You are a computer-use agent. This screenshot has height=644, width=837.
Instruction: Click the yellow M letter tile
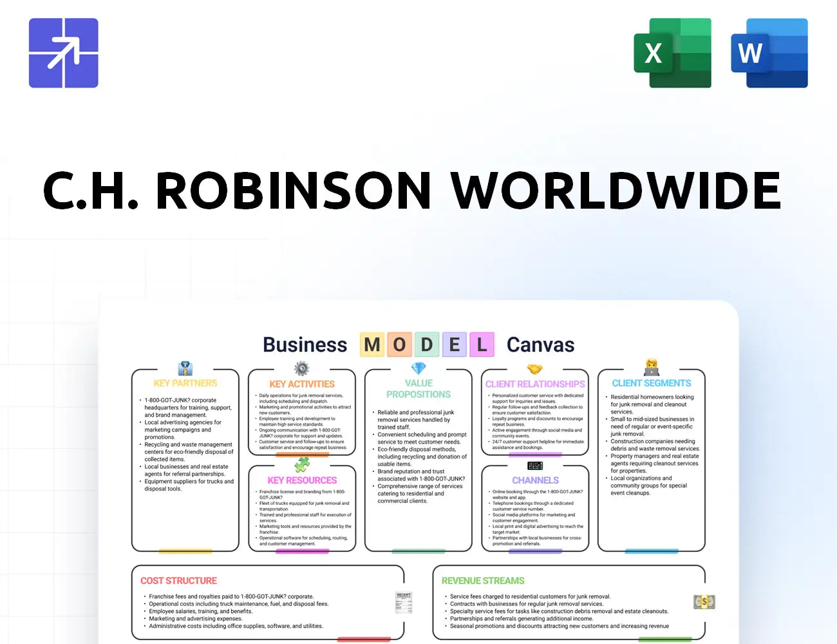coord(371,345)
